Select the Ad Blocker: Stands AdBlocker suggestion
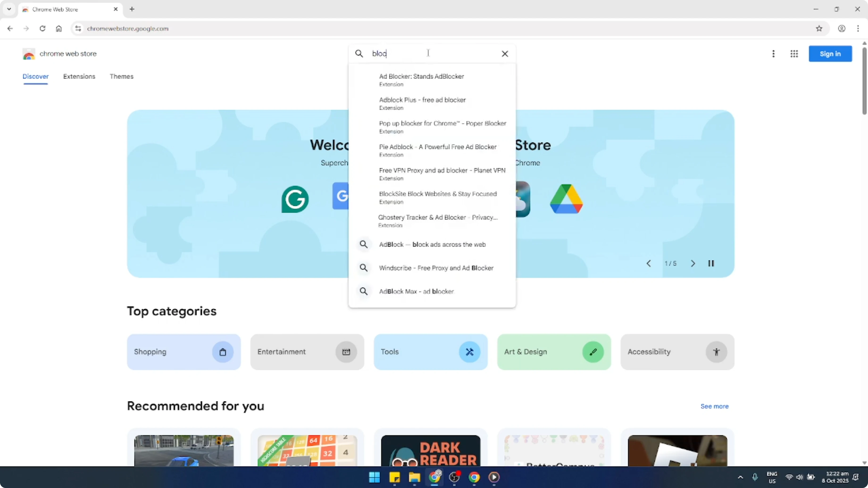The height and width of the screenshot is (488, 868). coord(432,80)
